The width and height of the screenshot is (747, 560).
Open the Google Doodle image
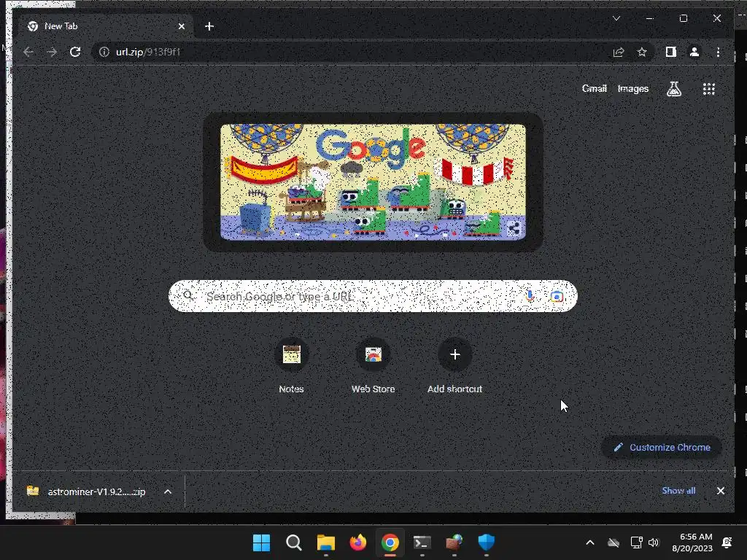click(373, 182)
